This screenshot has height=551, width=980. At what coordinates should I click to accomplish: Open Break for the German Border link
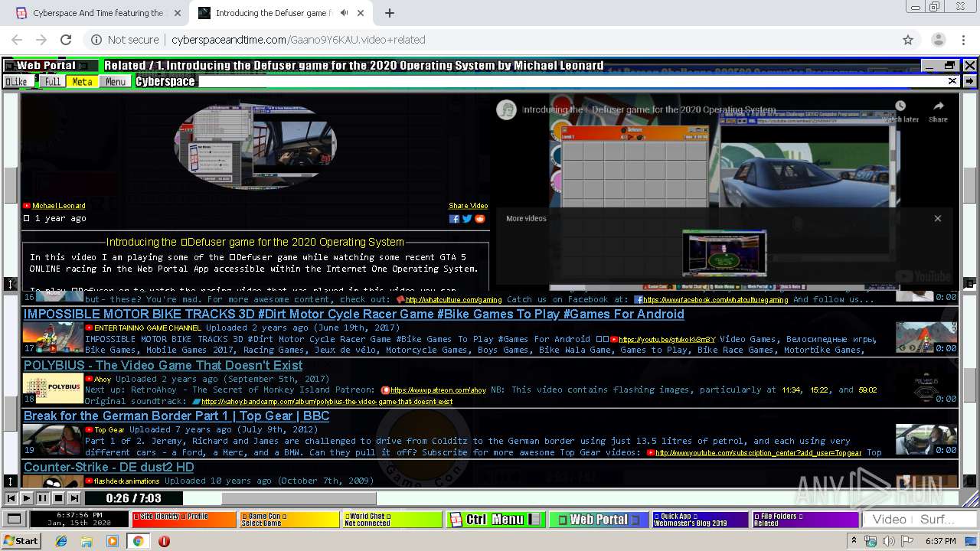pos(176,416)
